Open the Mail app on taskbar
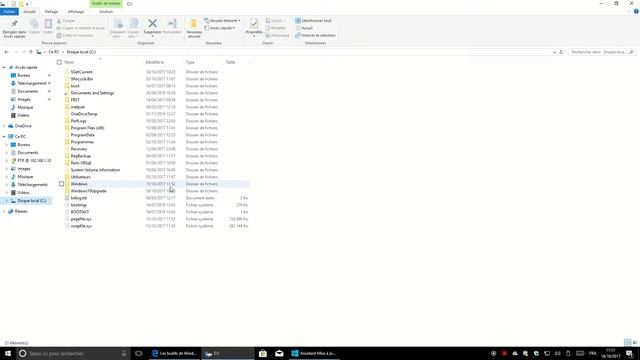This screenshot has height=360, width=640. (279, 353)
